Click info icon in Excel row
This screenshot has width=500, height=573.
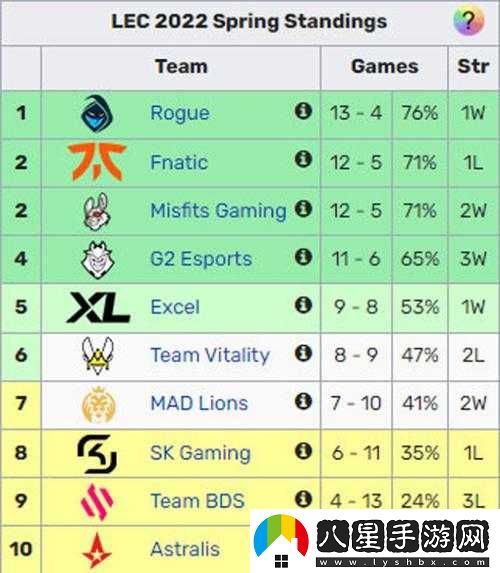tap(303, 305)
